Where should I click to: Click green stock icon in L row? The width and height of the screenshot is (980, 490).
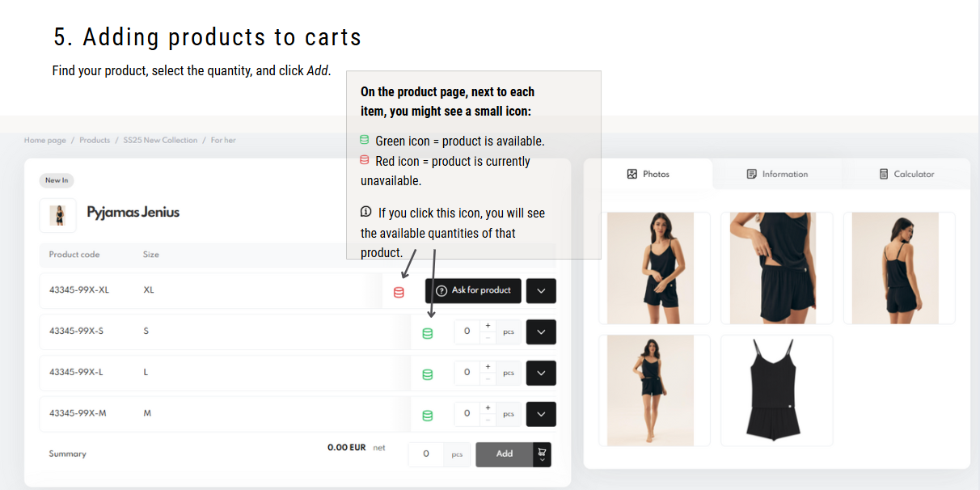coord(428,374)
